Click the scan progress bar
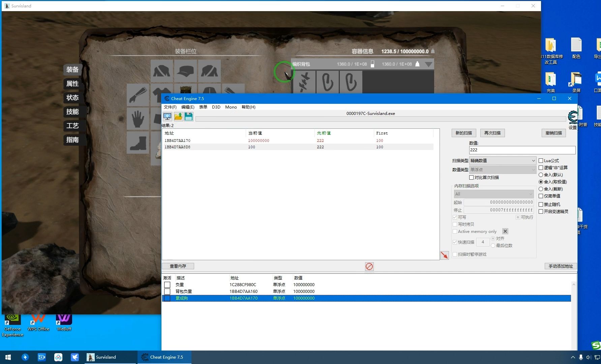Screen dimensions: 601x364 pyautogui.click(x=381, y=119)
